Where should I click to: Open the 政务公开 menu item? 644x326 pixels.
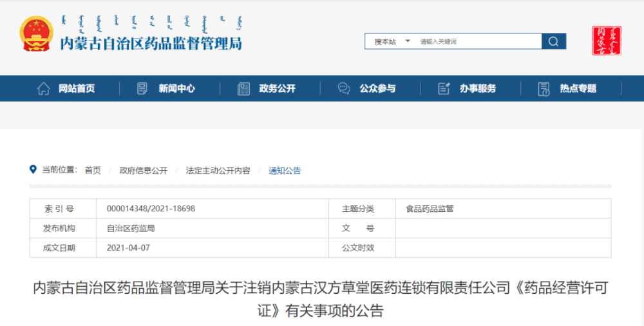coord(277,88)
